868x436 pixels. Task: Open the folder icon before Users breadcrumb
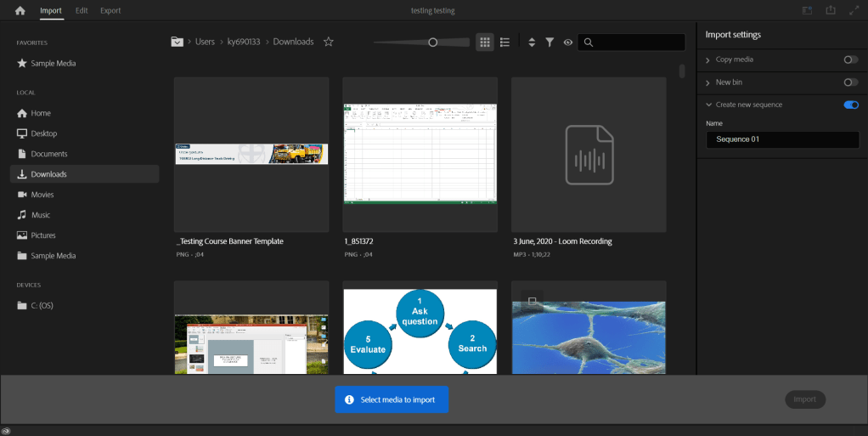(178, 42)
